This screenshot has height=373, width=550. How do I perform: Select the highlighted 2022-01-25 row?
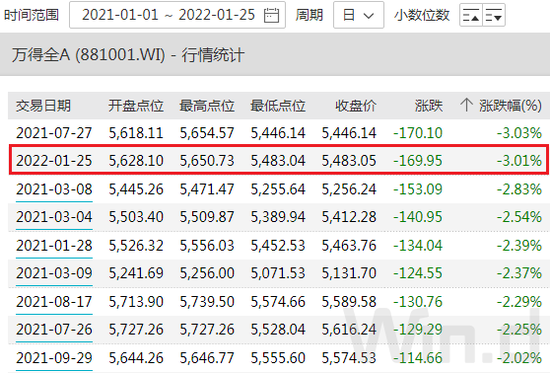coord(279,160)
